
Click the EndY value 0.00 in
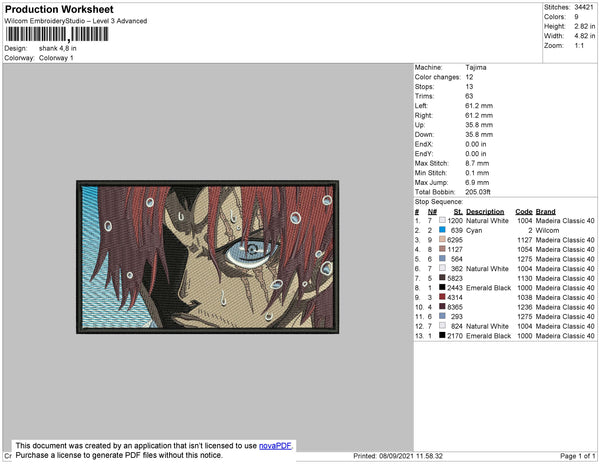point(476,153)
